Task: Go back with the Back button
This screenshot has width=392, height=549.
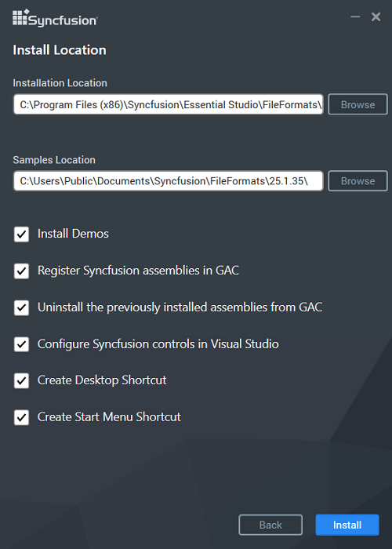Action: pos(270,525)
